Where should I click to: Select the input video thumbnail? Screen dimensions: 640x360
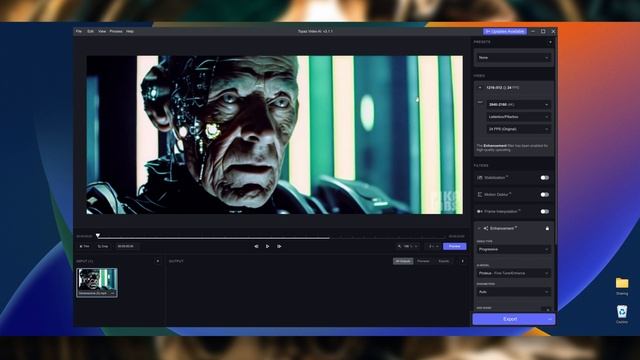pyautogui.click(x=97, y=282)
